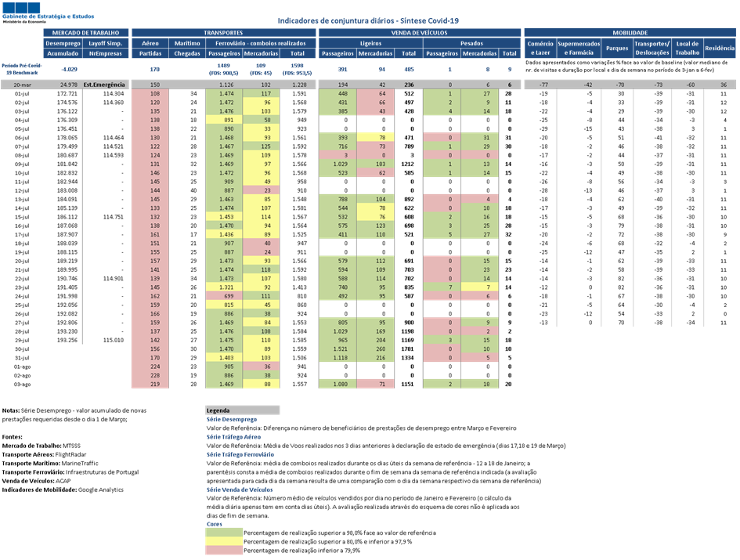Select the pink cell containing 699

(224, 297)
